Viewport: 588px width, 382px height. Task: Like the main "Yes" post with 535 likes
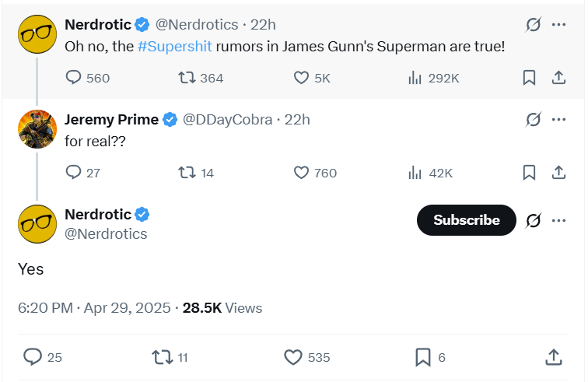click(x=293, y=357)
